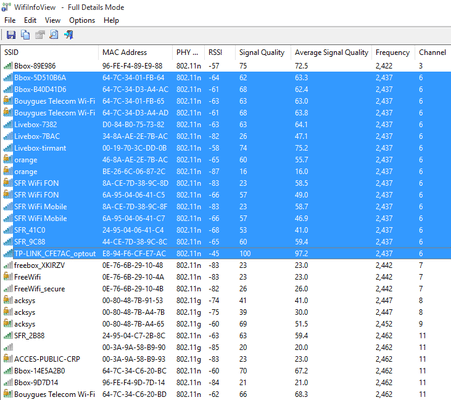Open the View menu

click(x=53, y=20)
